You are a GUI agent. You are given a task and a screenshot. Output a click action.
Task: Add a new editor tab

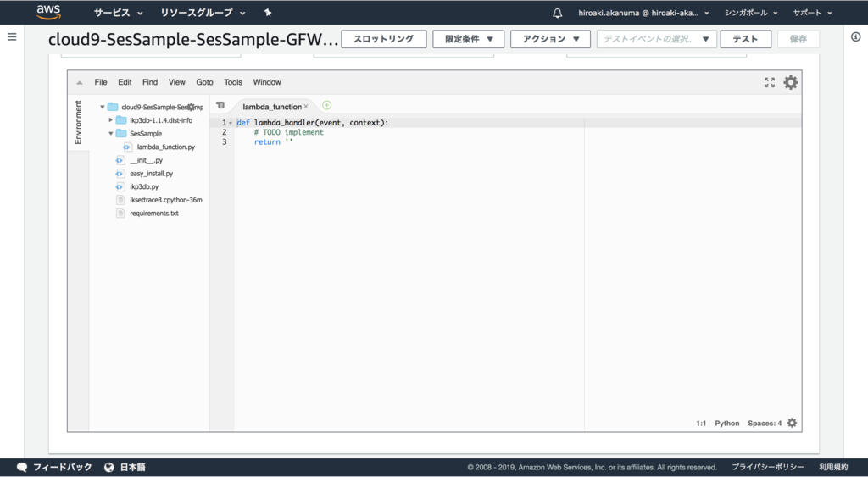[326, 105]
